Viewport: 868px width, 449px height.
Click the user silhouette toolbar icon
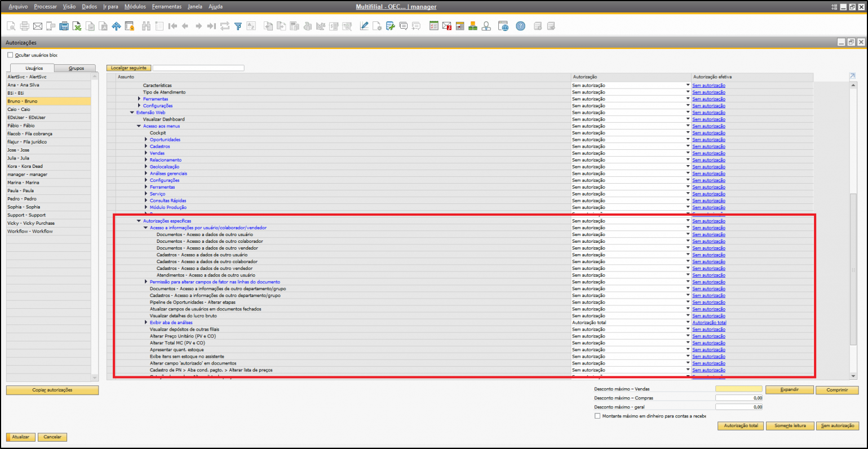[486, 26]
